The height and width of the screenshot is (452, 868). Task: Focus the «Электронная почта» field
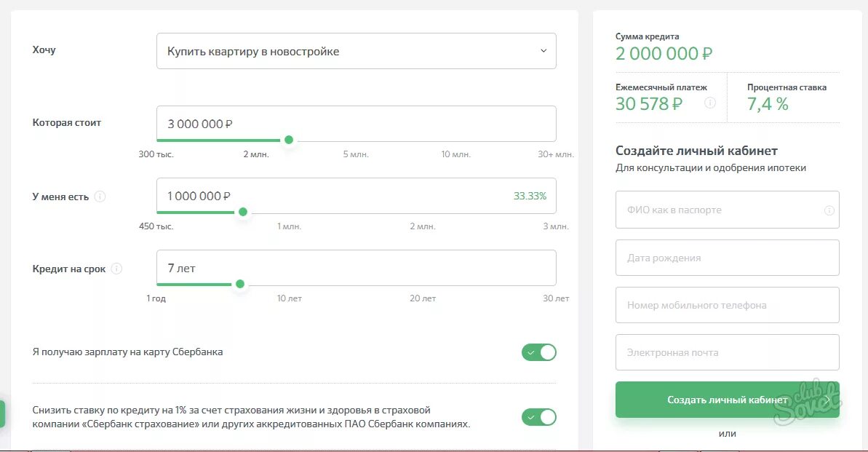728,352
